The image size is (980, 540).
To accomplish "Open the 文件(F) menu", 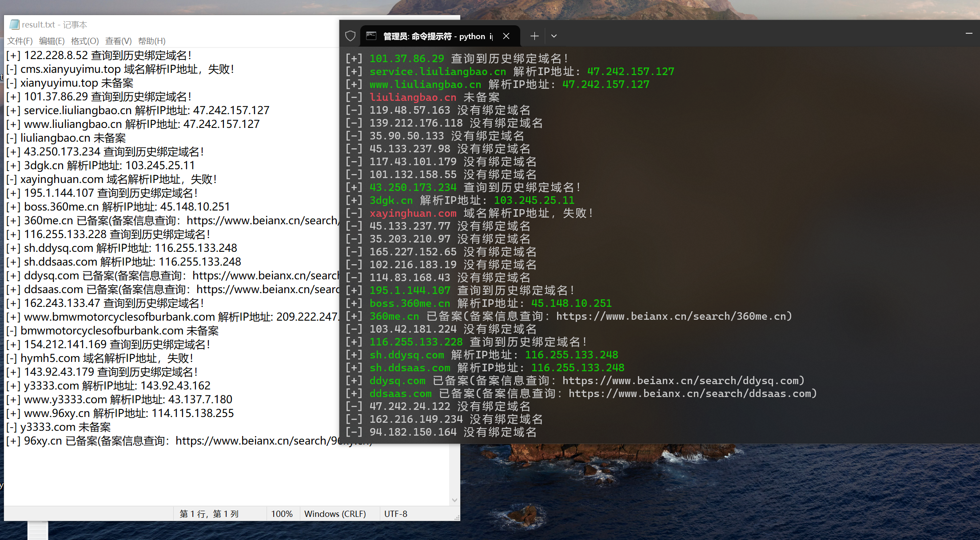I will click(x=20, y=41).
